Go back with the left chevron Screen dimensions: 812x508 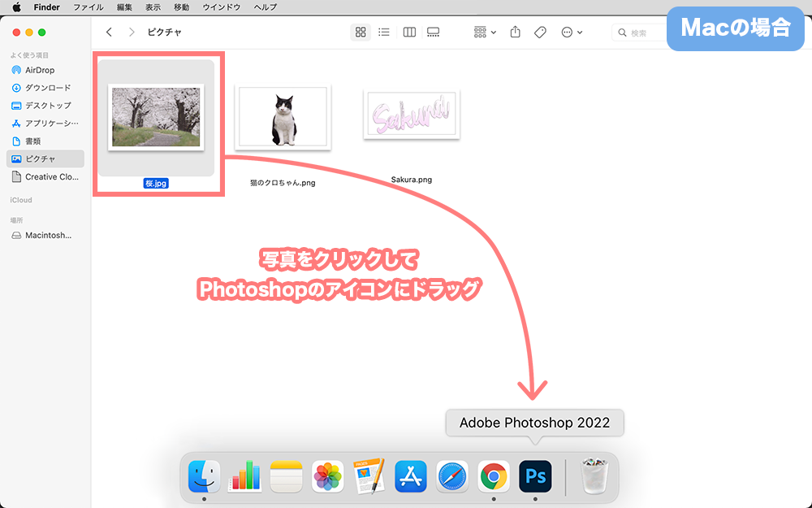coord(109,33)
